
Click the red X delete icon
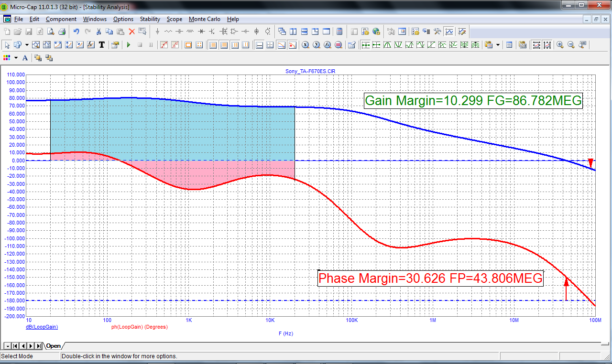[131, 32]
